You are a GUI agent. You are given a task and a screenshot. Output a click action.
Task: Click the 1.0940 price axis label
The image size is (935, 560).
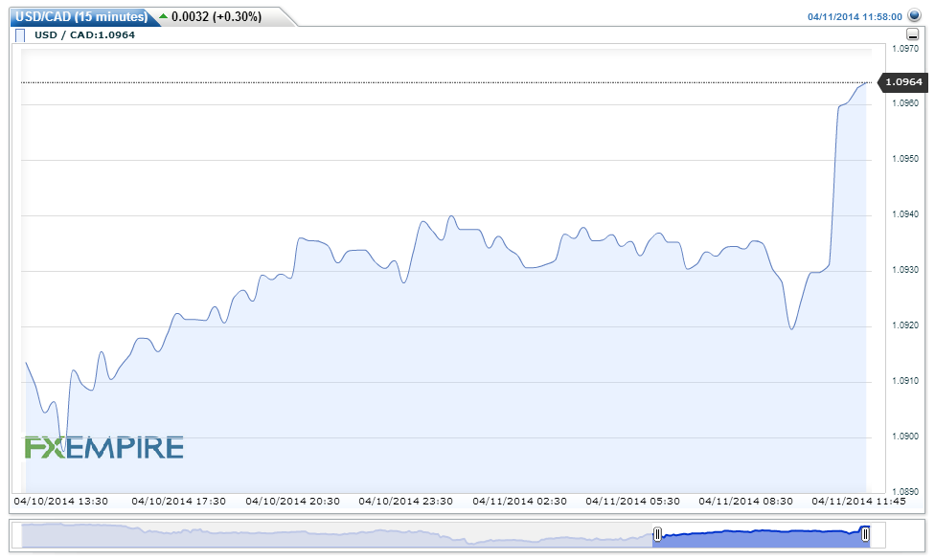[905, 213]
